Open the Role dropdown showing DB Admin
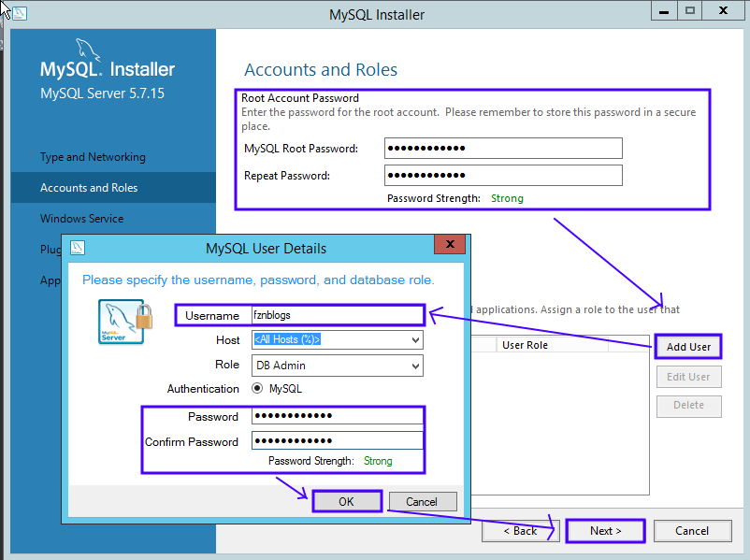This screenshot has width=750, height=560. [x=338, y=366]
